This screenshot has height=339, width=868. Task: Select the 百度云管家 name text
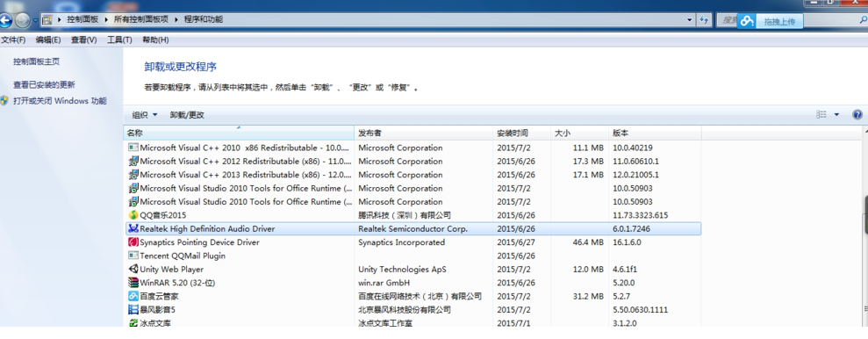(159, 296)
